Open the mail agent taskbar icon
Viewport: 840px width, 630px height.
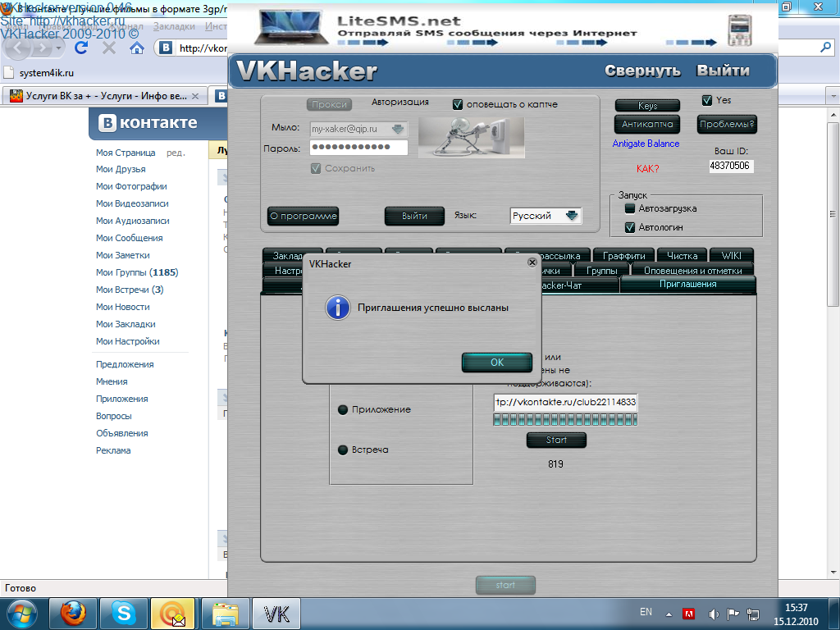point(173,614)
